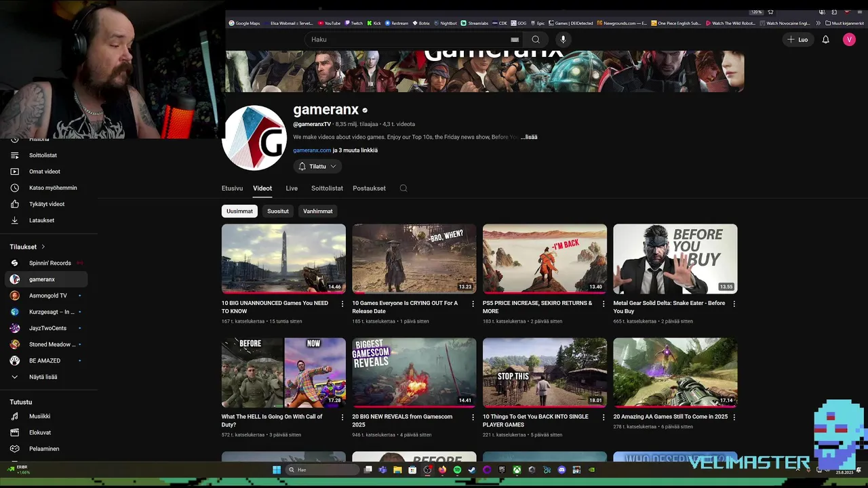The image size is (868, 488).
Task: Open Firefox from the taskbar
Action: [442, 470]
